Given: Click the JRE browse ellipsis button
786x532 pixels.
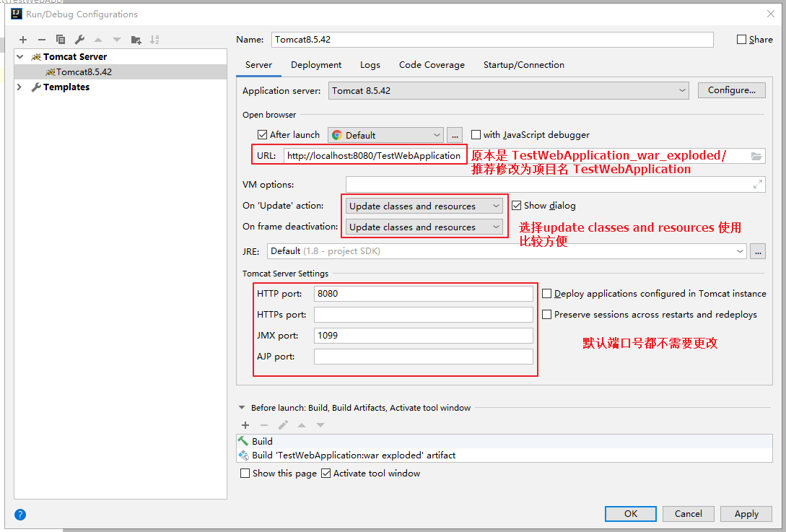Looking at the screenshot, I should pyautogui.click(x=757, y=251).
